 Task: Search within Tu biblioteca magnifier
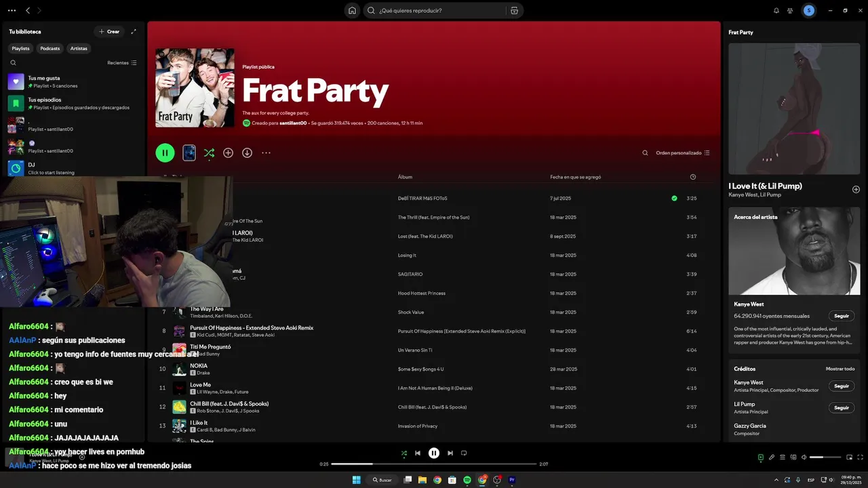13,62
